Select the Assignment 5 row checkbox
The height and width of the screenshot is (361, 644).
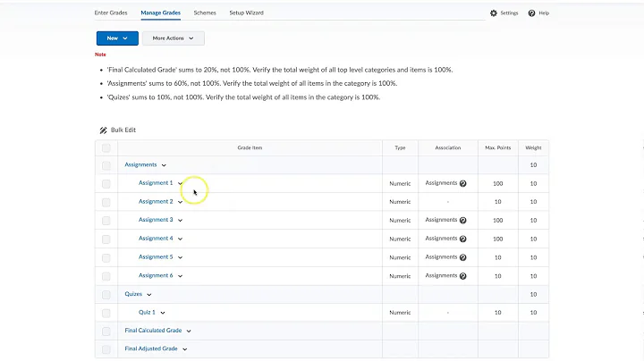[106, 258]
